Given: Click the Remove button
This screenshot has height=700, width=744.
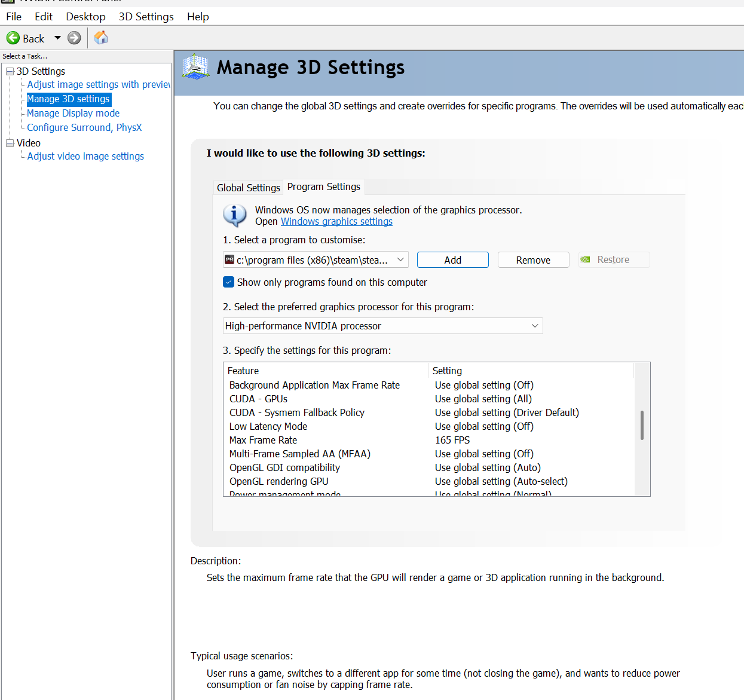Looking at the screenshot, I should pos(533,260).
